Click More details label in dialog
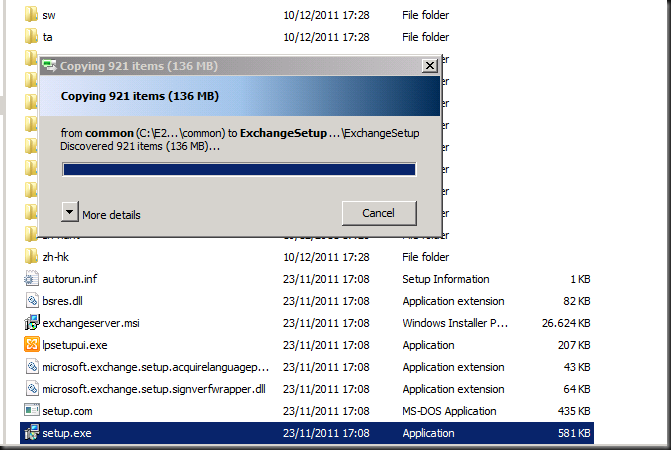The width and height of the screenshot is (671, 450). tap(111, 215)
